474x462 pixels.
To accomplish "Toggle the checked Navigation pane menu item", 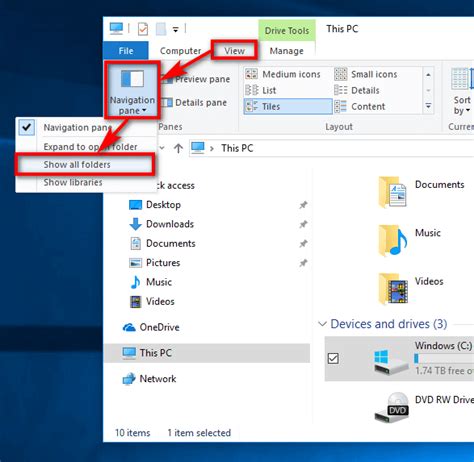I will (x=87, y=127).
